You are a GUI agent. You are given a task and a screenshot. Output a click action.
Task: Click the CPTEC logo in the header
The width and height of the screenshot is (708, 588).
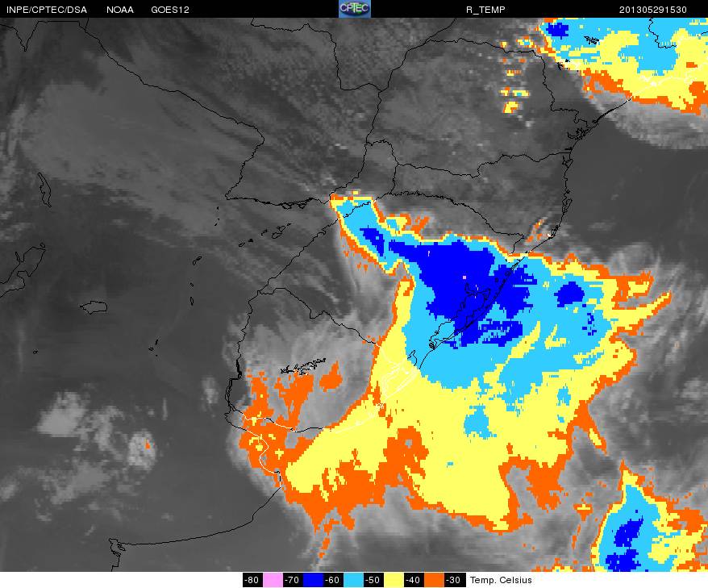355,9
